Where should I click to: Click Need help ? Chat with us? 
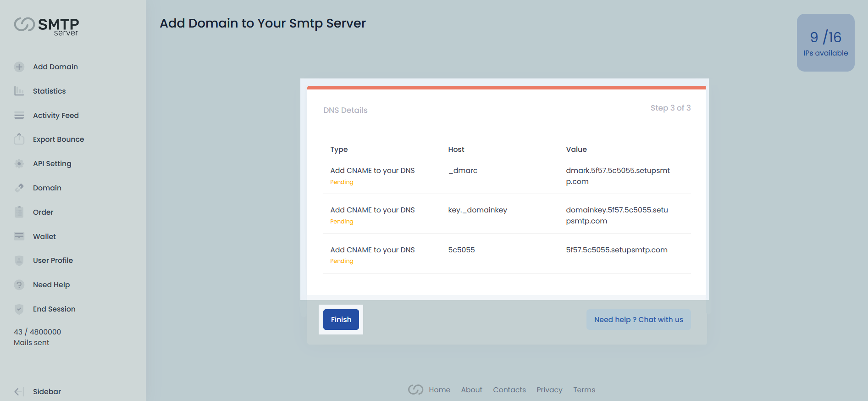click(x=638, y=320)
